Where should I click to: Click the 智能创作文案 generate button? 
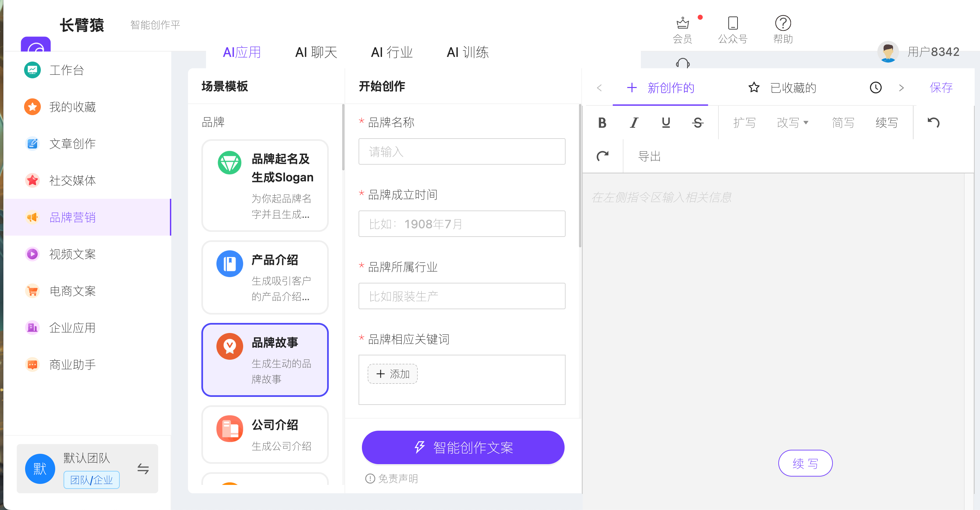463,447
